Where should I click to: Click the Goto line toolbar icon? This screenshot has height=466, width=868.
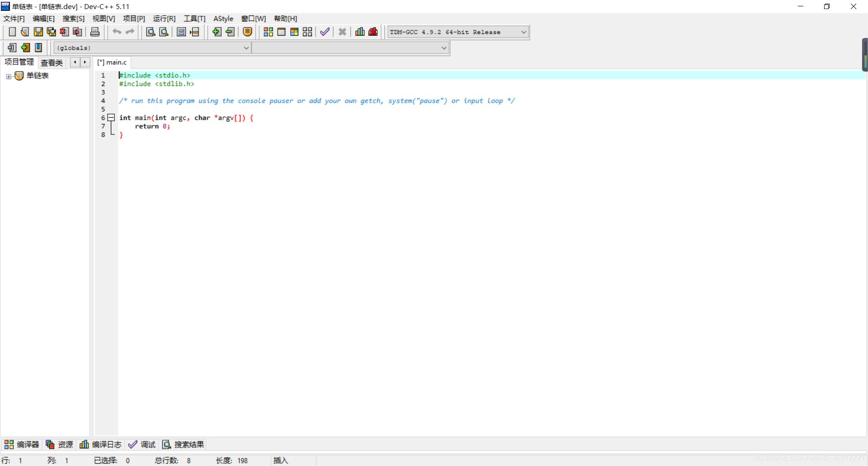tap(194, 32)
